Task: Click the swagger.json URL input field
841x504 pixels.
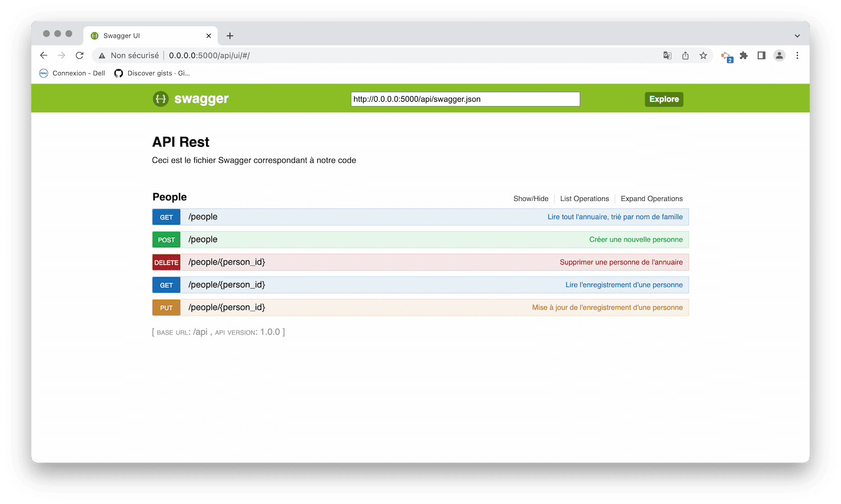Action: point(464,99)
